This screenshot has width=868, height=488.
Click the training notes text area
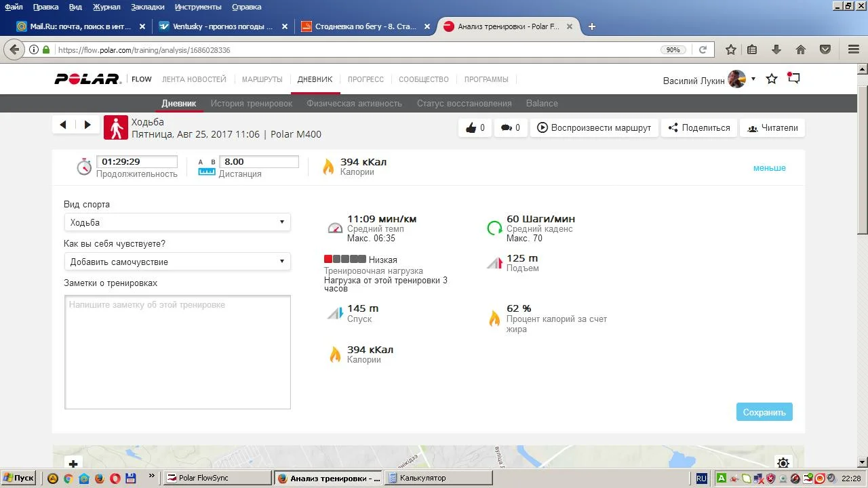(177, 352)
